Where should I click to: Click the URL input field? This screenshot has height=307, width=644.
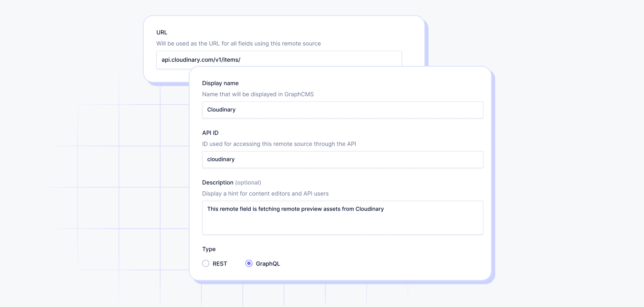279,60
